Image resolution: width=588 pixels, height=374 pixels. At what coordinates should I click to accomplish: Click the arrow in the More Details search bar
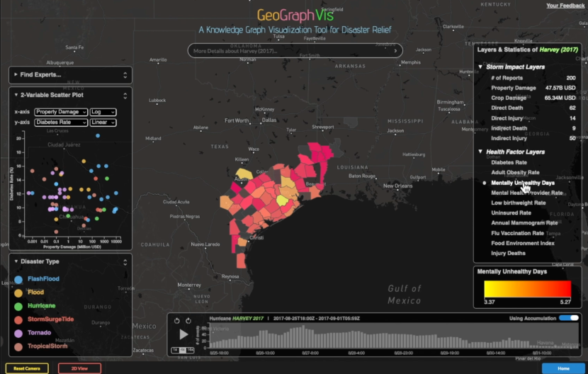395,50
